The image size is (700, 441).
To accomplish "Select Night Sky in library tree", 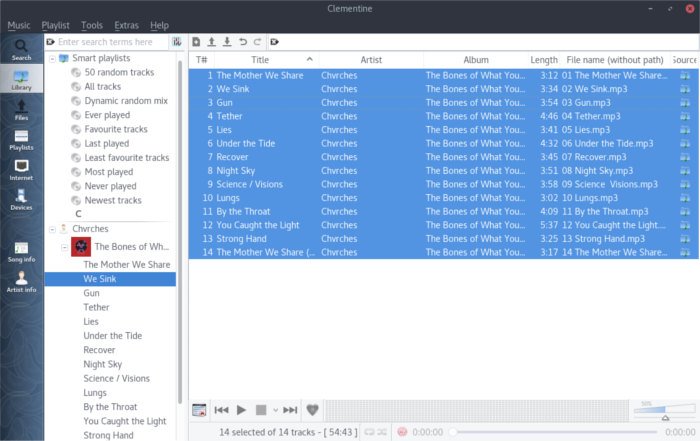I will (103, 364).
